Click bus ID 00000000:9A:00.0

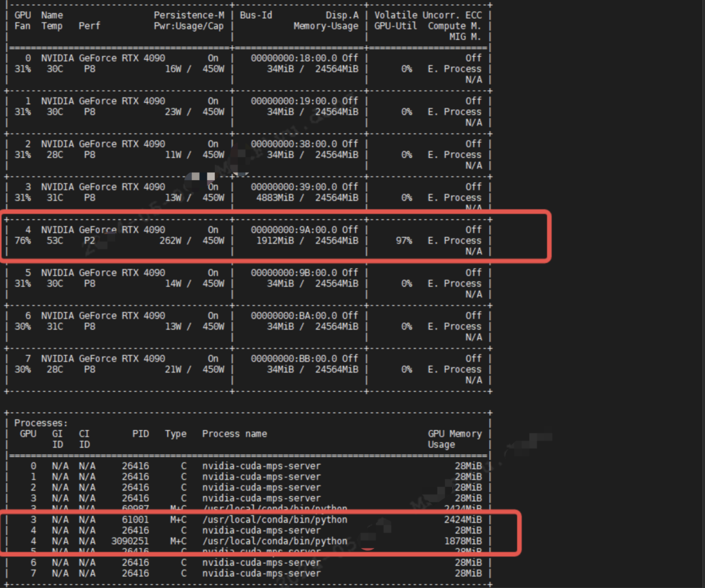[x=294, y=230]
